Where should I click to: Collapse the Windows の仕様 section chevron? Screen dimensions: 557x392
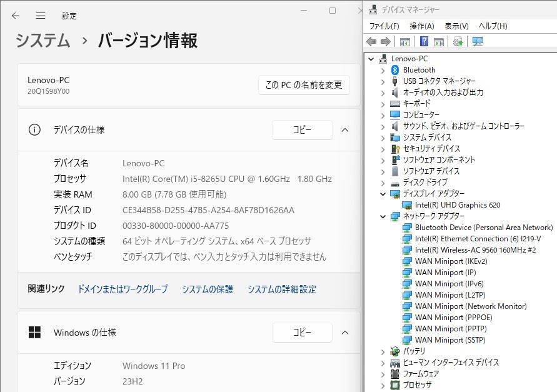(x=345, y=333)
